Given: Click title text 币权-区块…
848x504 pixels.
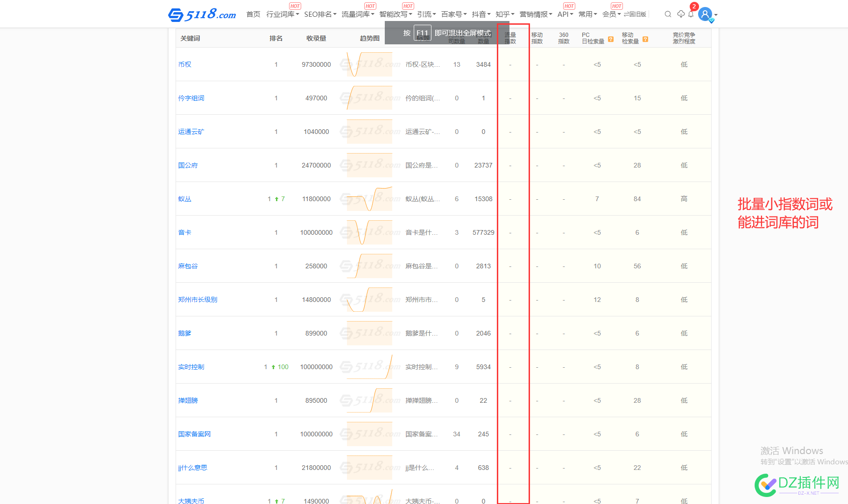Looking at the screenshot, I should [423, 64].
